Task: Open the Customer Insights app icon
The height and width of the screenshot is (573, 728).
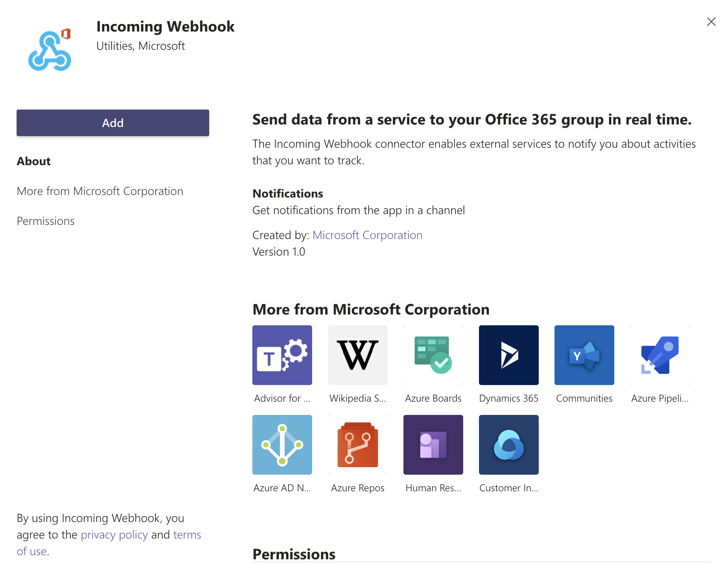Action: point(509,445)
